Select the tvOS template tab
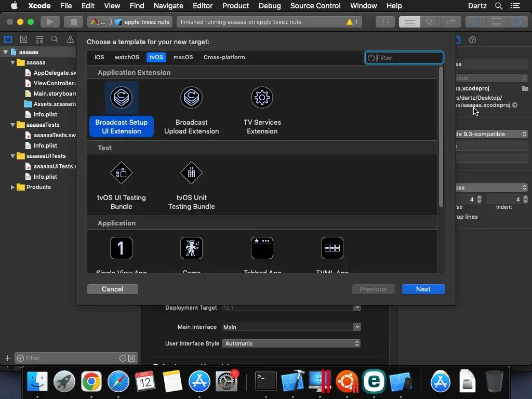 [x=156, y=57]
